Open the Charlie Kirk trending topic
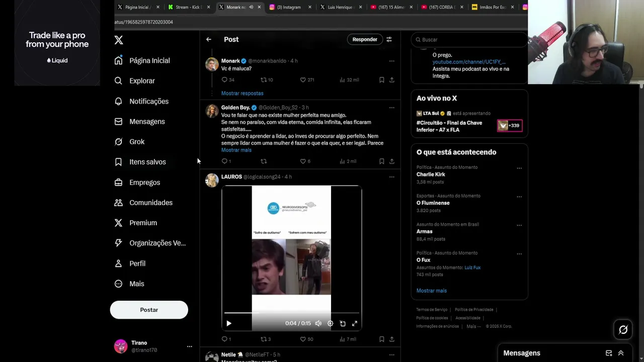 pyautogui.click(x=431, y=174)
